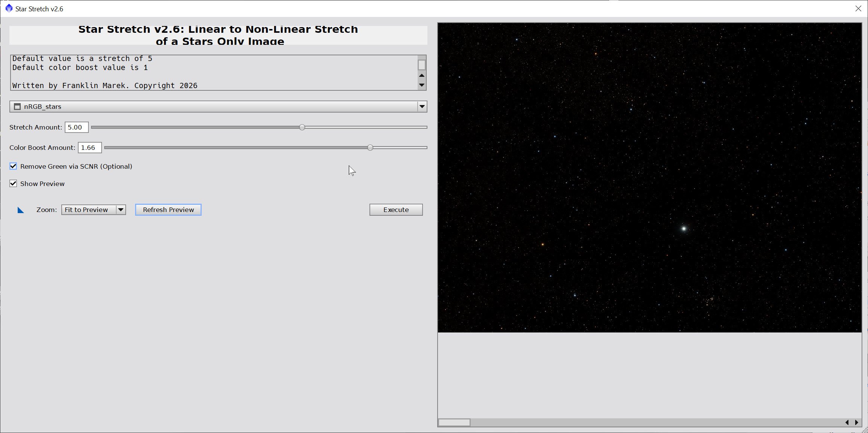This screenshot has width=868, height=433.
Task: Click the Star Stretch v2.6 heading text
Action: pyautogui.click(x=218, y=35)
